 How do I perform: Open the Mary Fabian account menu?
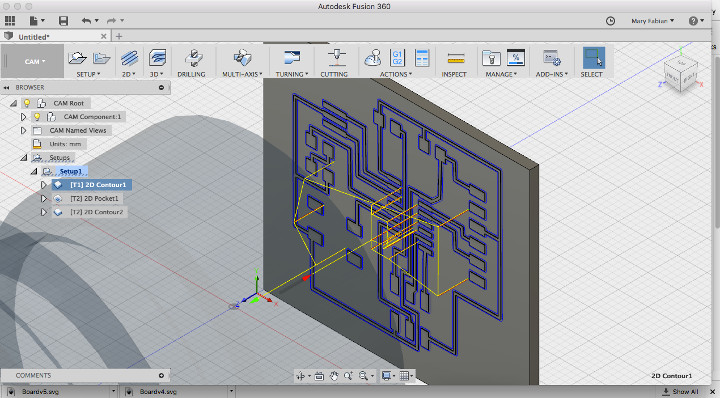pyautogui.click(x=652, y=21)
